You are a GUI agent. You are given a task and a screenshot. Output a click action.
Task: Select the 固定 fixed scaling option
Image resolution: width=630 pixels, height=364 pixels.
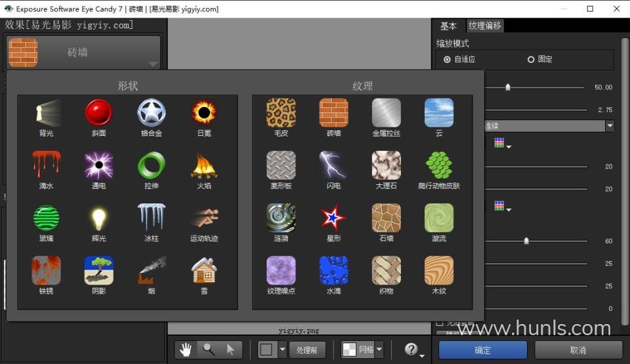[x=531, y=60]
